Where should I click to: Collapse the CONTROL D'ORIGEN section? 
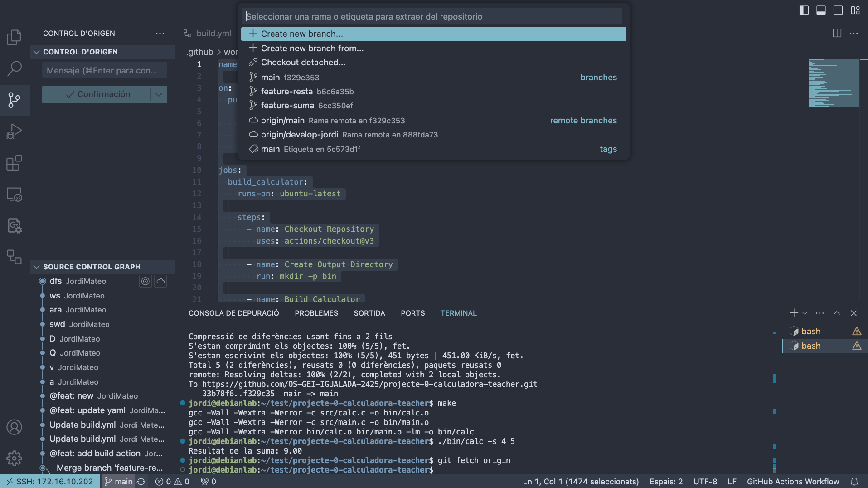[102, 52]
